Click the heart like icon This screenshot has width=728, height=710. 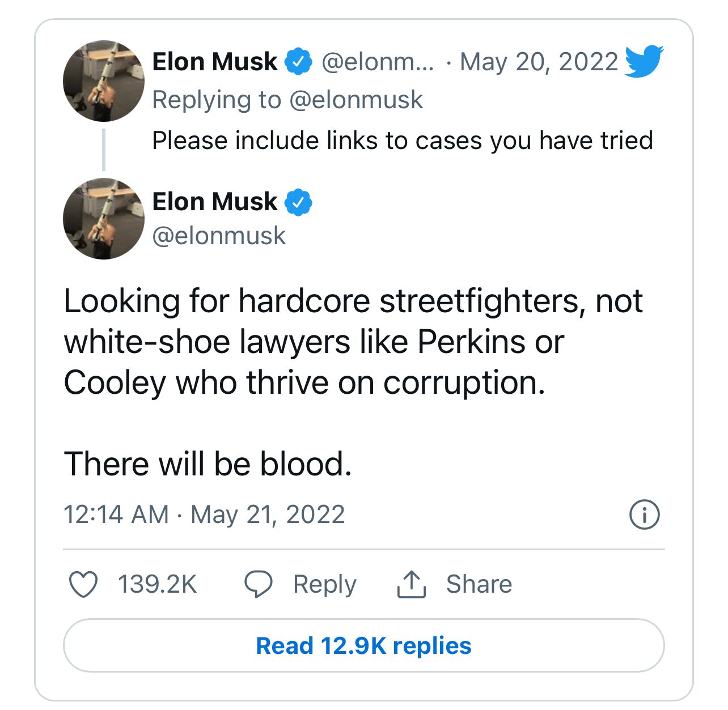coord(83,584)
